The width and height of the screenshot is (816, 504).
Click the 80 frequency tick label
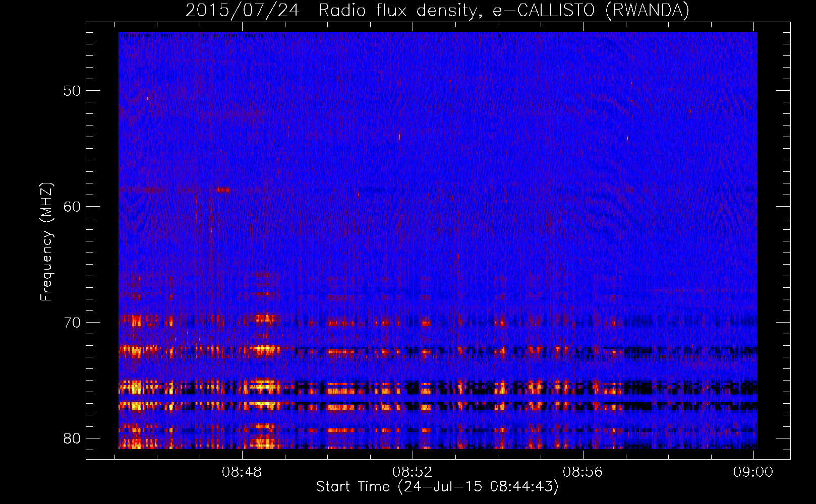pos(72,438)
